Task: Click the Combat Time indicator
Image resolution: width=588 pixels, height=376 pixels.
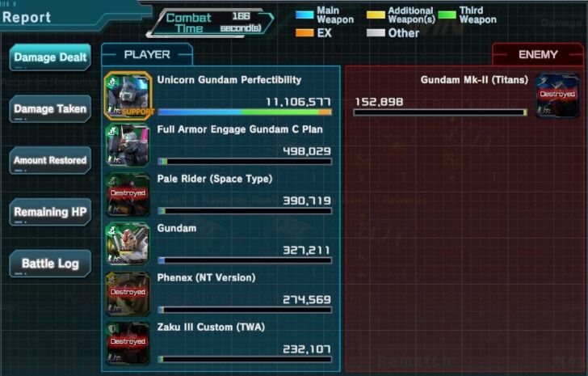Action: click(211, 23)
